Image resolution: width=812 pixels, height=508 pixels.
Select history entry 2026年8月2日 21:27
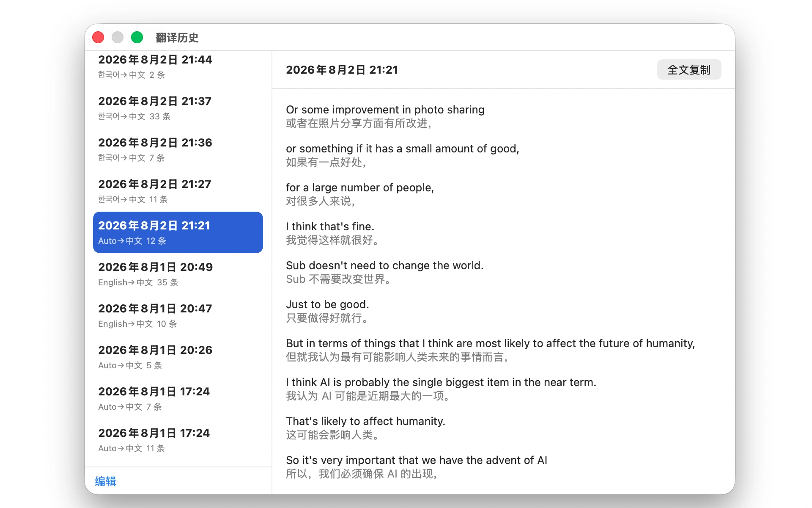click(178, 191)
